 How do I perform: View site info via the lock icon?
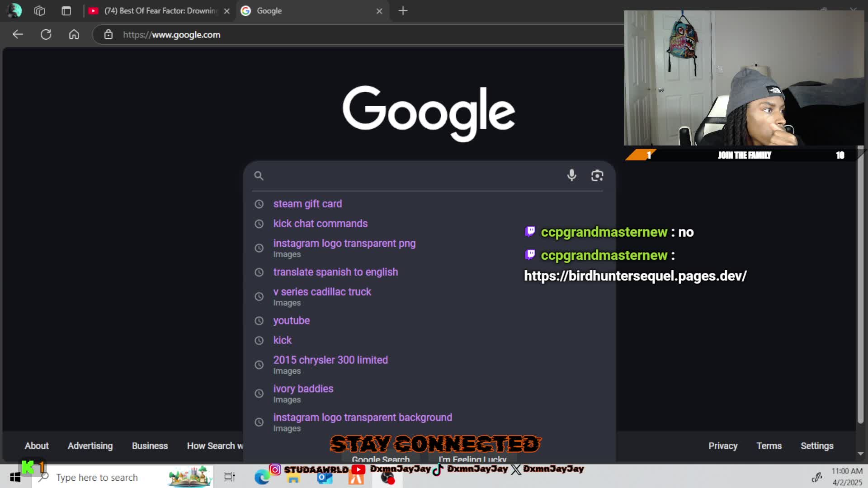click(x=108, y=34)
